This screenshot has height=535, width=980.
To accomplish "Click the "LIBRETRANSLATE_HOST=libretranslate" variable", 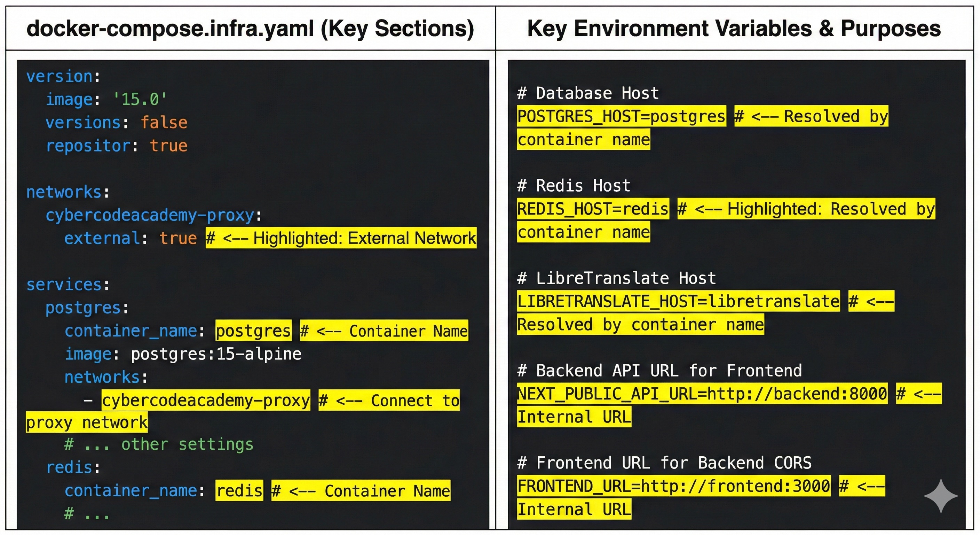I will point(678,301).
